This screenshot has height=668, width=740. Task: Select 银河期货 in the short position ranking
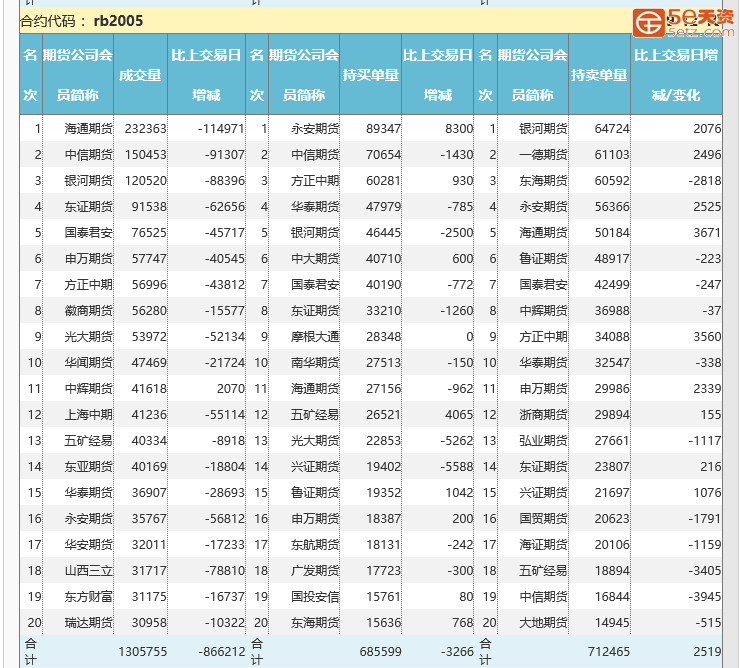point(543,128)
